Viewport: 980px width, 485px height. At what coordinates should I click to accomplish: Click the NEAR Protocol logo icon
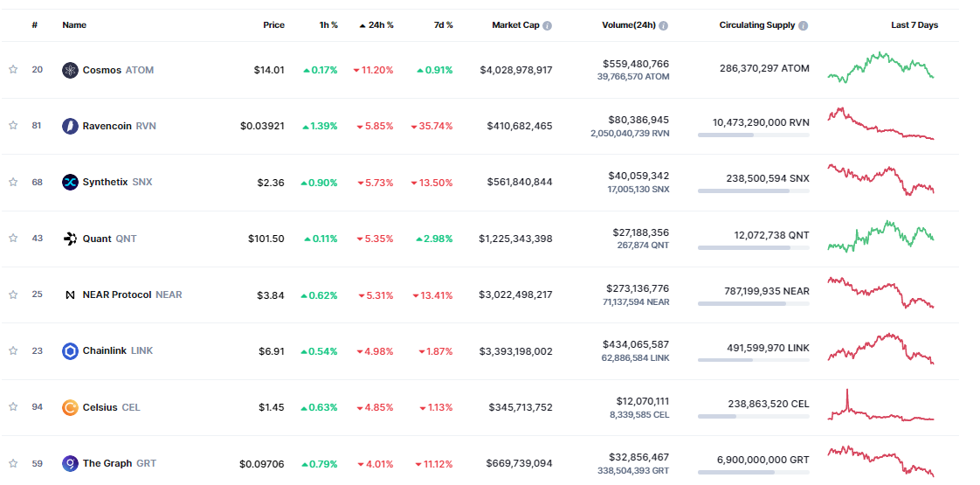(x=70, y=294)
